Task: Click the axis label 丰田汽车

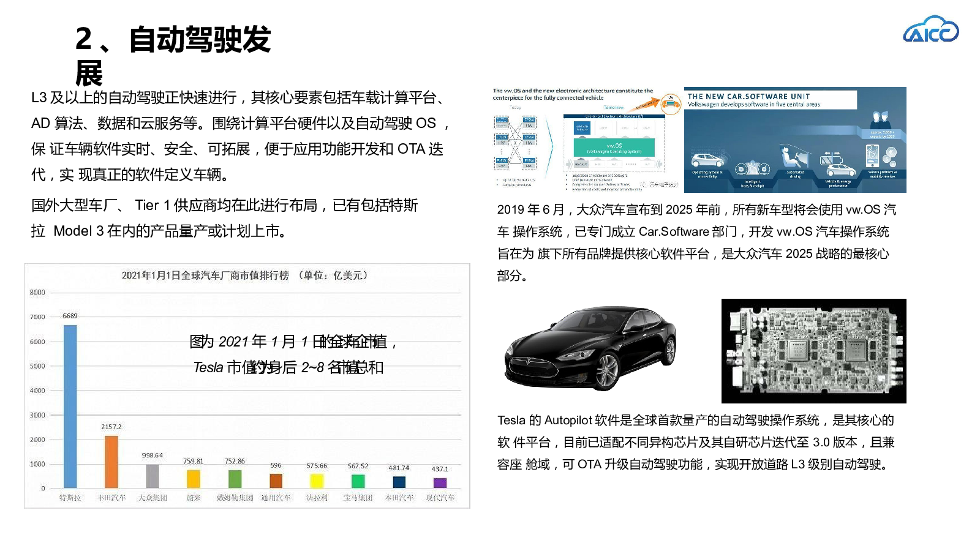Action: pyautogui.click(x=111, y=498)
